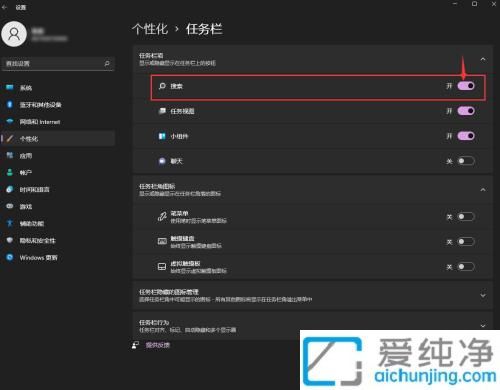Open the 蓝牙和其他设备 settings category
Screen dimensions: 500x390
pos(58,105)
